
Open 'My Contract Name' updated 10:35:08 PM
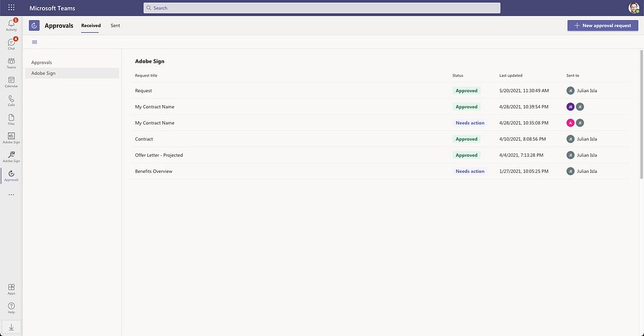(x=381, y=123)
